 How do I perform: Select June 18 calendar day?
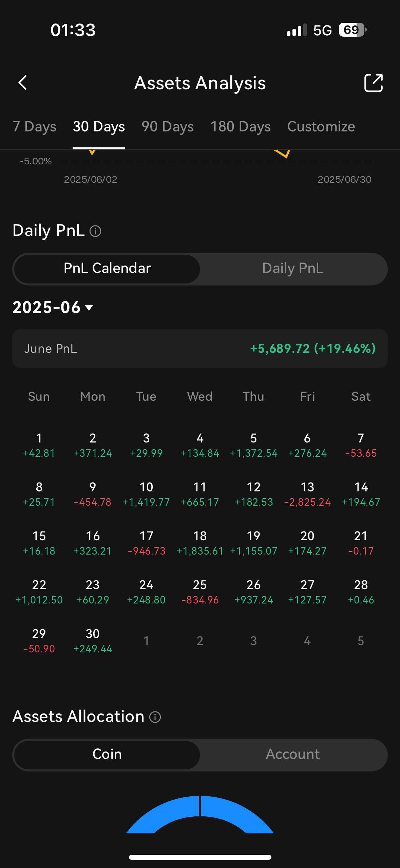[x=200, y=543]
